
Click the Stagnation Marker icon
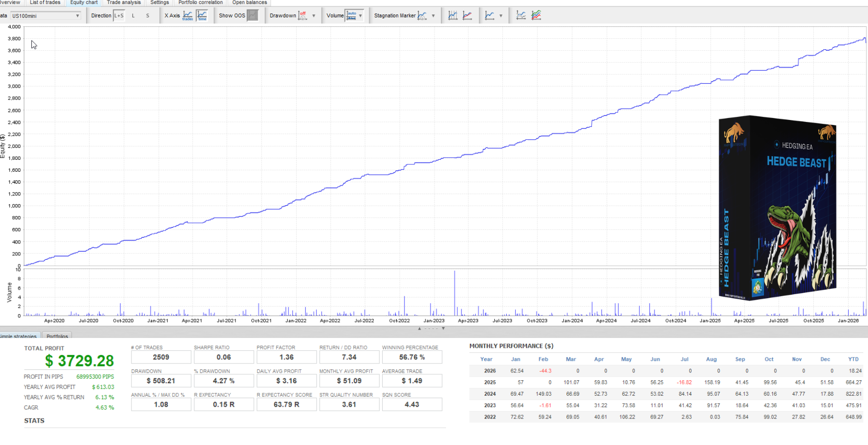pos(422,15)
